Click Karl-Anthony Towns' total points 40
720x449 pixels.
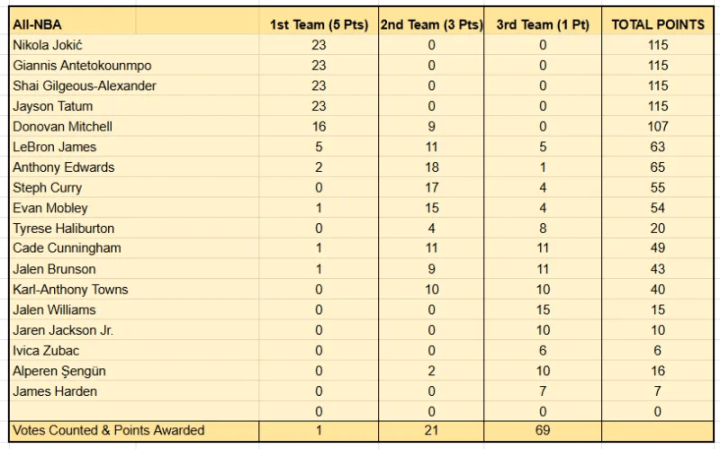(x=658, y=289)
